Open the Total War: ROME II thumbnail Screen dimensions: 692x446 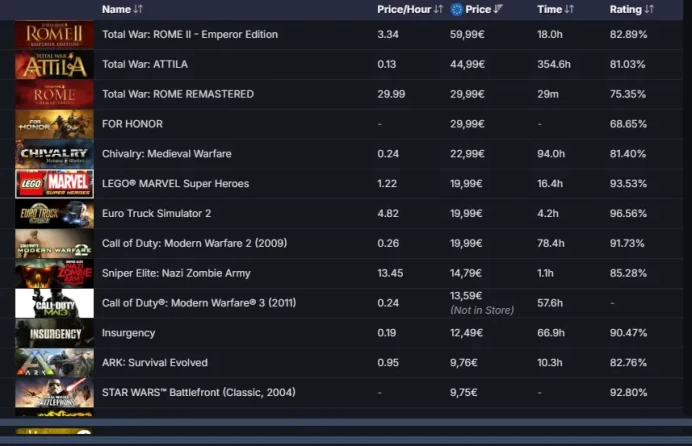(x=54, y=34)
